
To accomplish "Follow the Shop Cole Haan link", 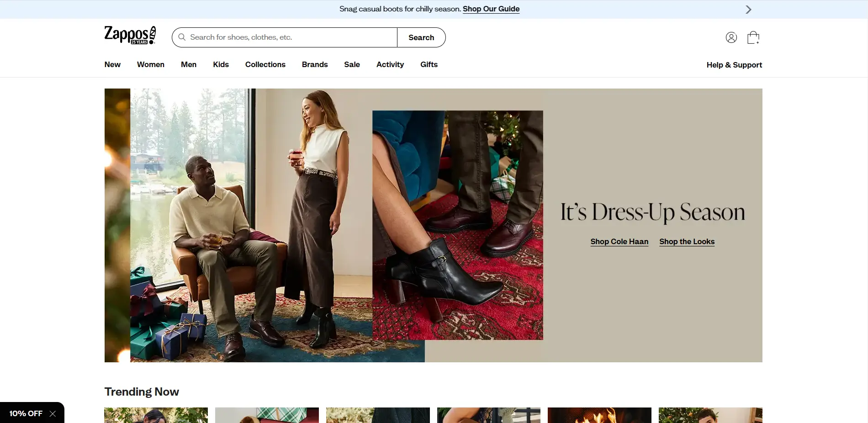I will coord(619,241).
